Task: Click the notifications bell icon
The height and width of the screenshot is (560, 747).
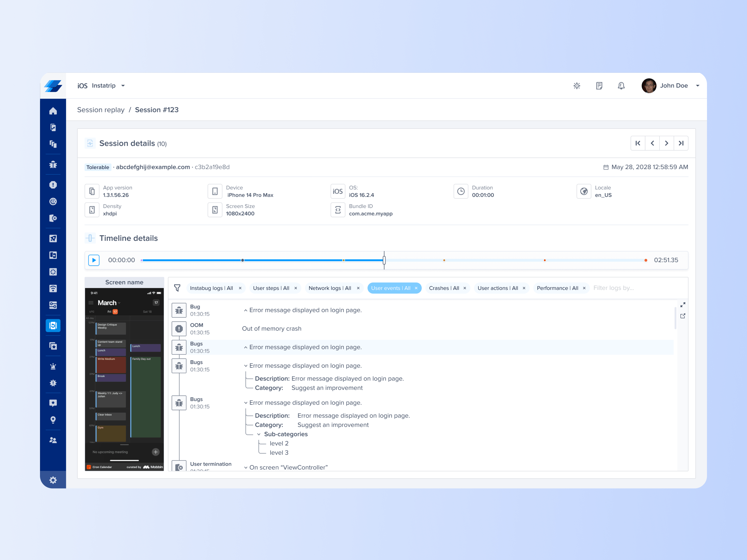Action: coord(621,86)
